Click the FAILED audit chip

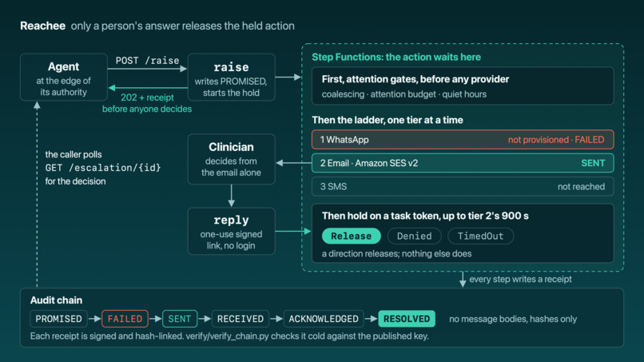click(125, 319)
